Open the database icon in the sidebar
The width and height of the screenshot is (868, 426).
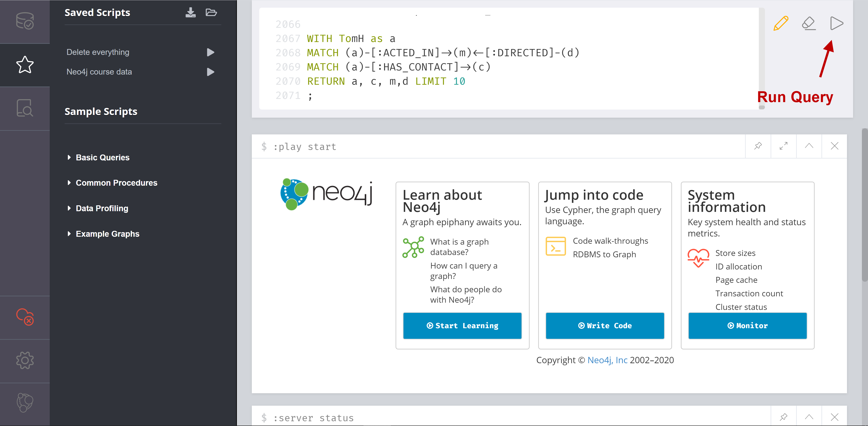click(25, 21)
